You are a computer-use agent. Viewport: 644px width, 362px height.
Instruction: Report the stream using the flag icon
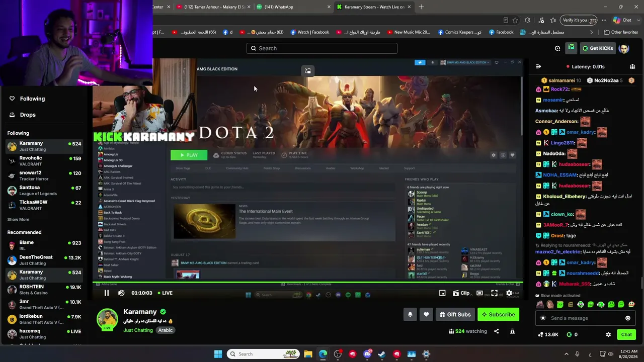point(512,331)
